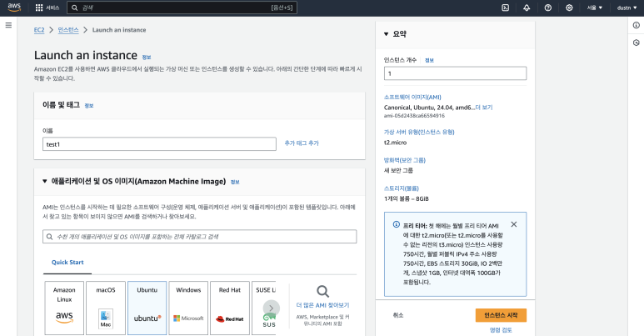Viewport: 644px width, 336px height.
Task: Collapse the Application and OS Images section
Action: pyautogui.click(x=45, y=181)
